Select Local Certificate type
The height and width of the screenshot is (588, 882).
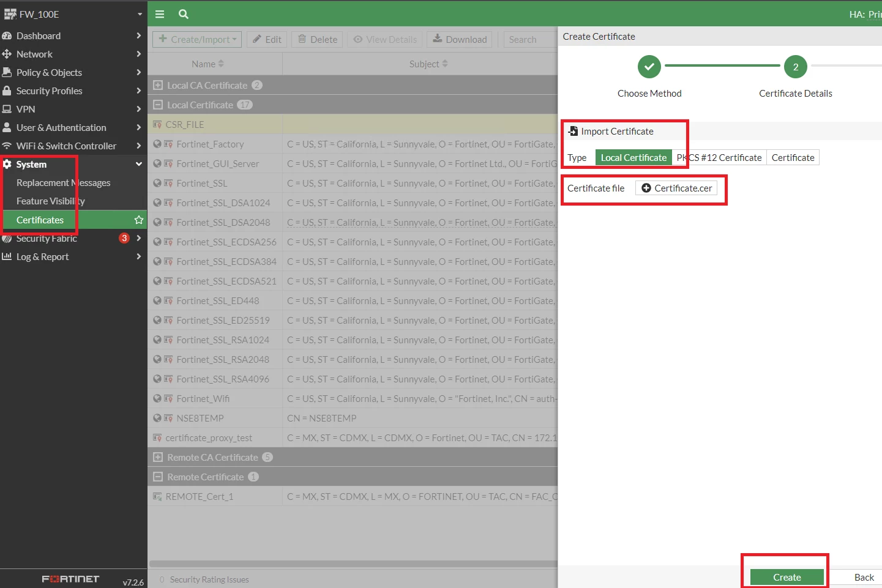coord(633,157)
